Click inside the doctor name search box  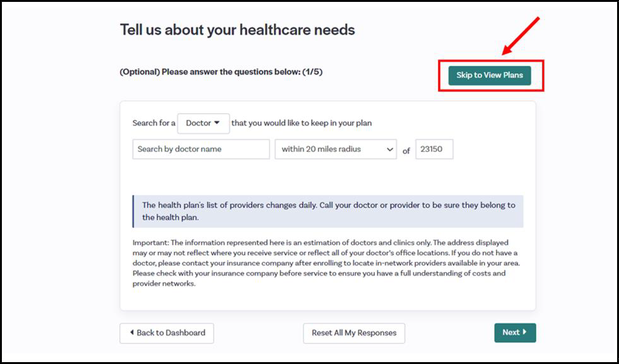click(x=201, y=149)
